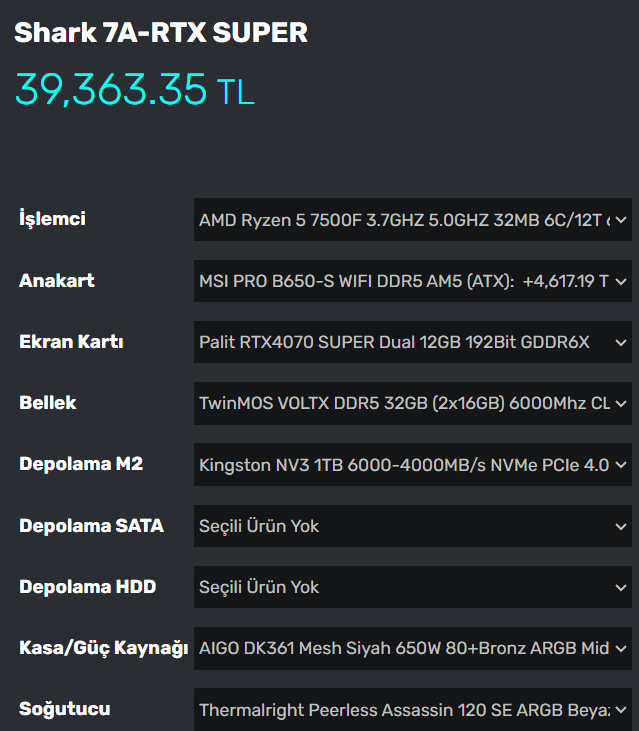Click the Shark 7A-RTX SUPER product title

click(x=161, y=33)
